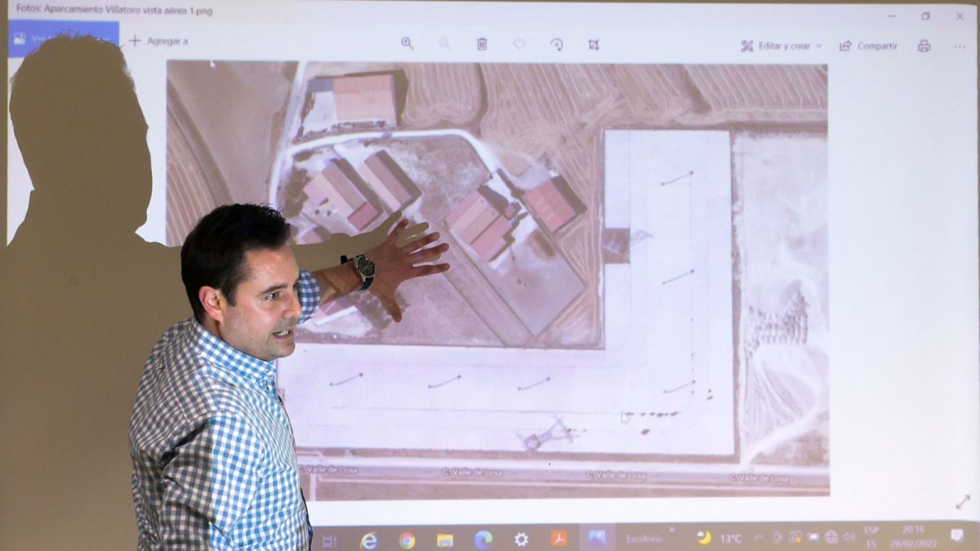Minimize the Fotos window
Viewport: 980px width, 551px height.
(890, 16)
